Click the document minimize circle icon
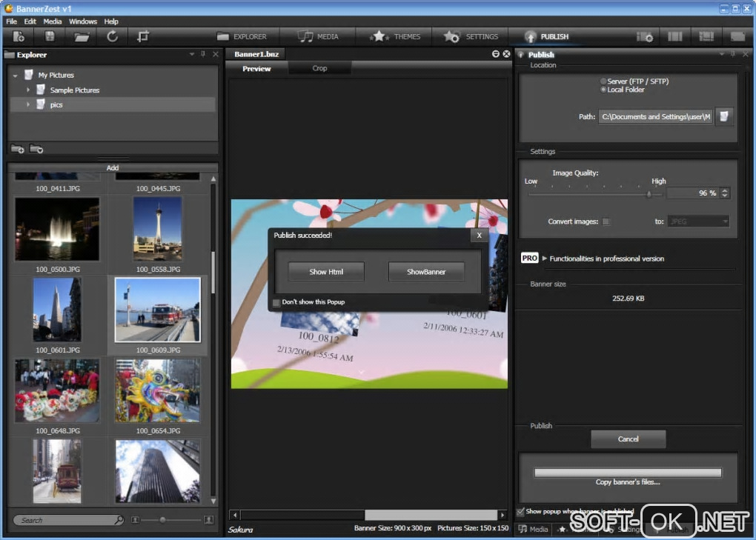 (x=495, y=54)
